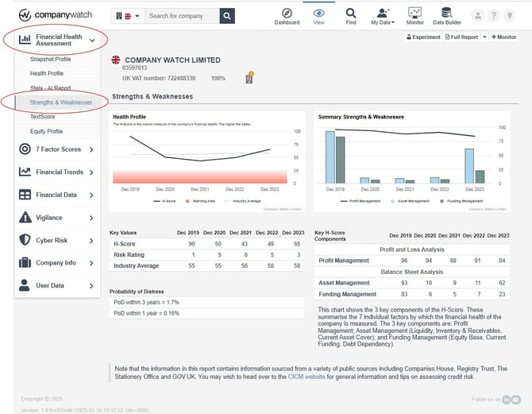This screenshot has height=414, width=532.
Task: Toggle Warning Area legend entry
Action: 201,201
